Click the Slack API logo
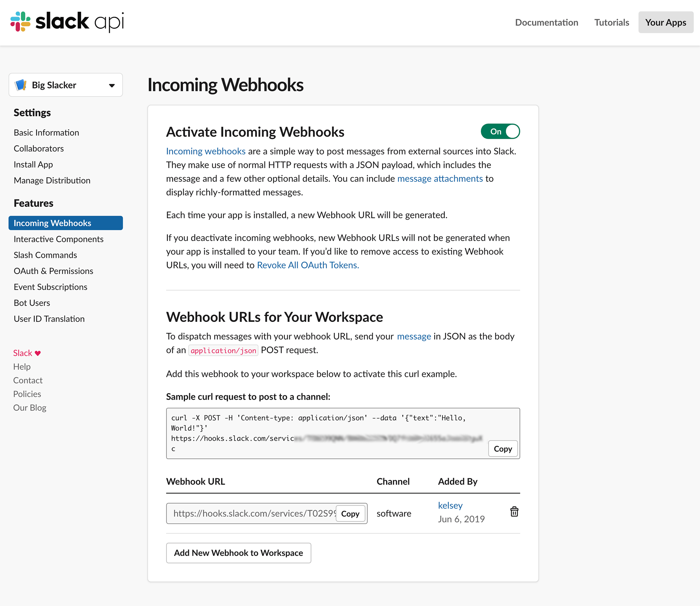The image size is (700, 606). pos(66,22)
